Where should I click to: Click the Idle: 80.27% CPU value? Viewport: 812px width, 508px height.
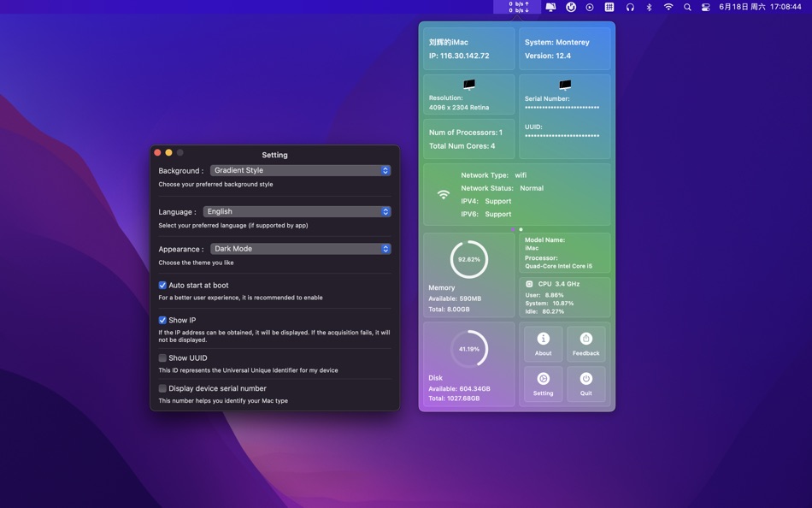pyautogui.click(x=544, y=311)
